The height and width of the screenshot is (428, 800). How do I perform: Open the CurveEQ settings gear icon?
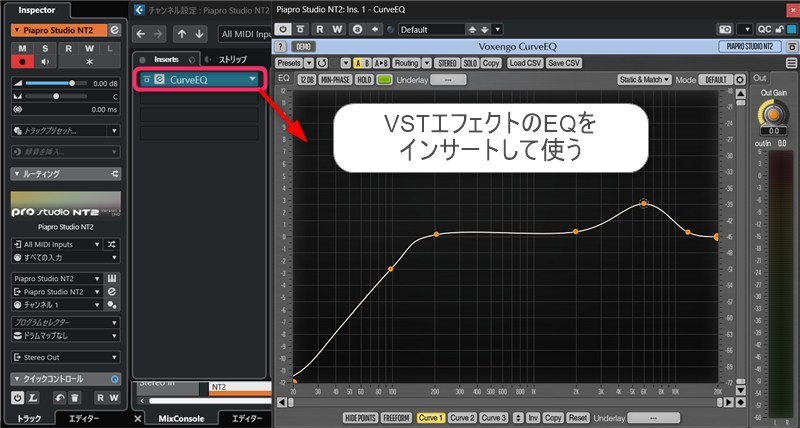click(x=739, y=80)
